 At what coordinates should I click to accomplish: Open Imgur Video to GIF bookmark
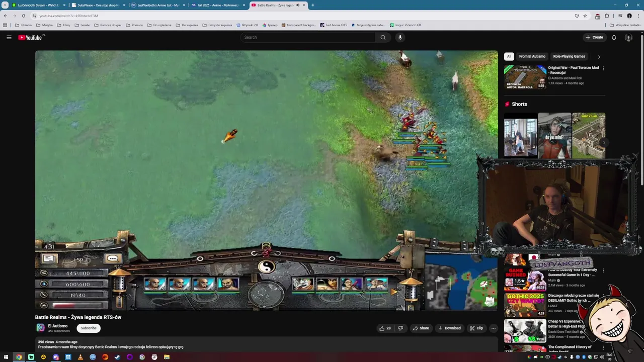pyautogui.click(x=406, y=25)
